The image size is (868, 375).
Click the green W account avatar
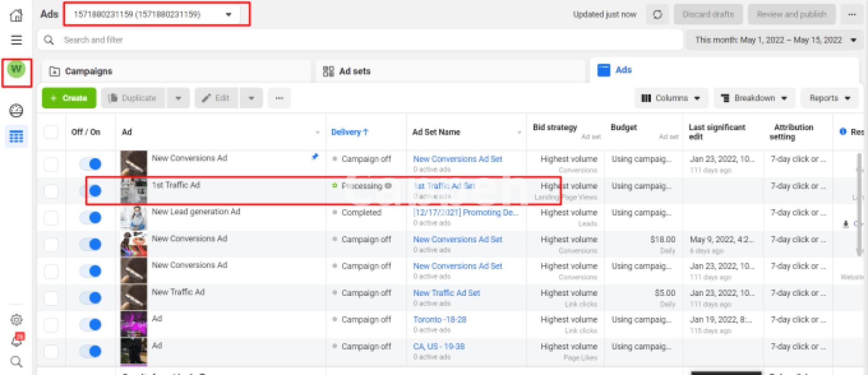pyautogui.click(x=16, y=70)
